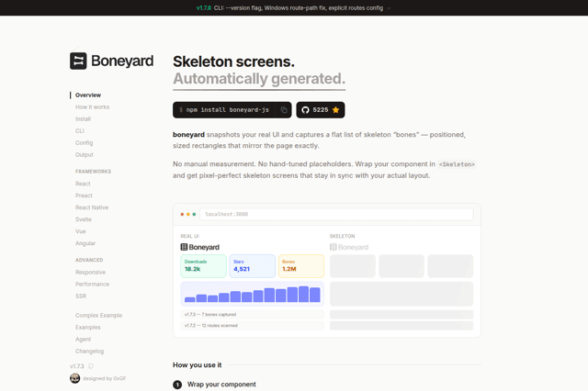588x391 pixels.
Task: Open the Complex Example page
Action: pyautogui.click(x=98, y=316)
